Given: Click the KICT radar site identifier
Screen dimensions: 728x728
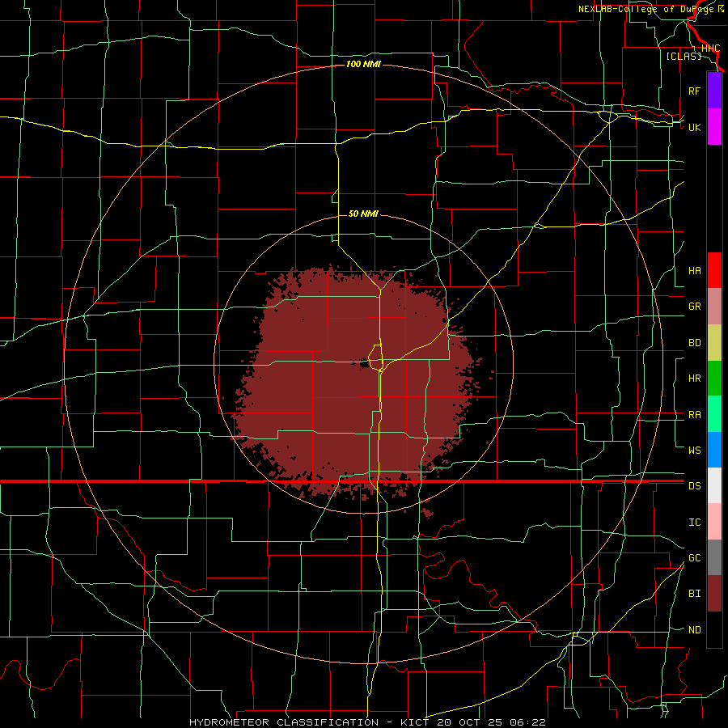Looking at the screenshot, I should point(415,722).
